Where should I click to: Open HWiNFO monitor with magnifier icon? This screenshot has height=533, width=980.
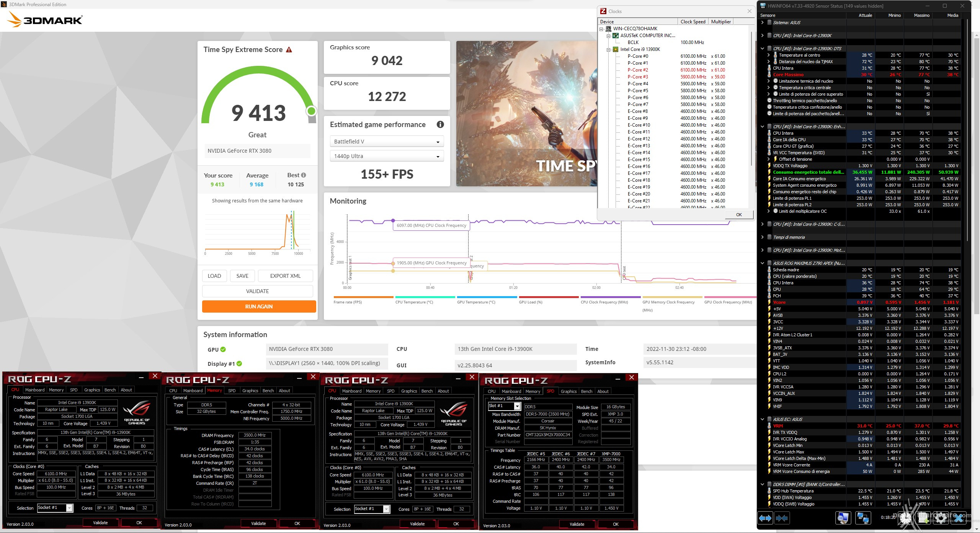point(843,518)
